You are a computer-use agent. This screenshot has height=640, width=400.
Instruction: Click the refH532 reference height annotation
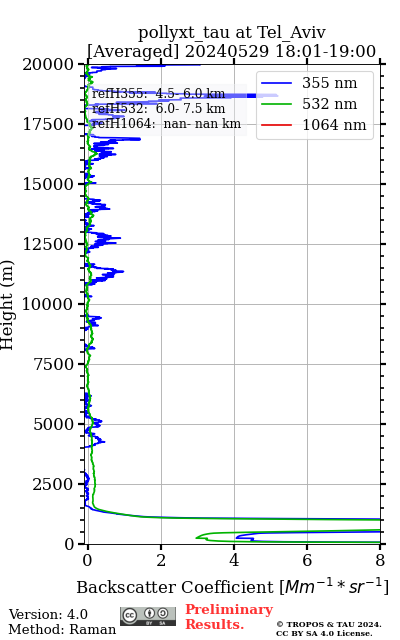pos(158,109)
